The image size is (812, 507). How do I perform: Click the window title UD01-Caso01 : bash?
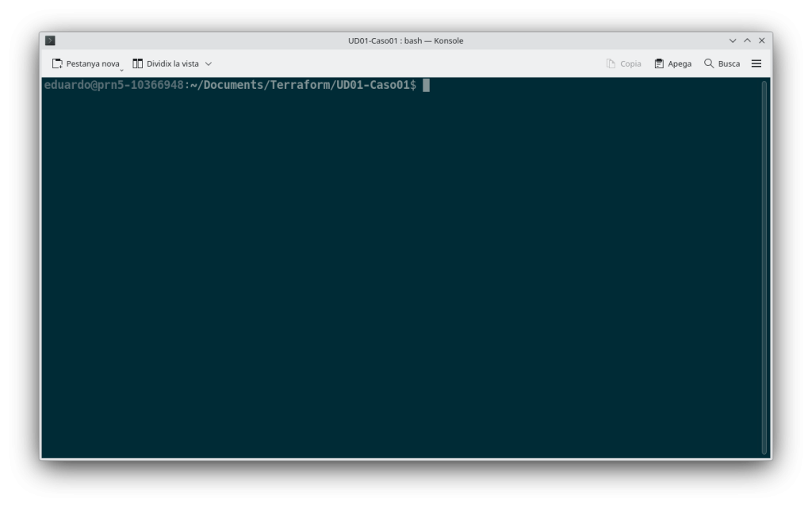click(x=405, y=40)
